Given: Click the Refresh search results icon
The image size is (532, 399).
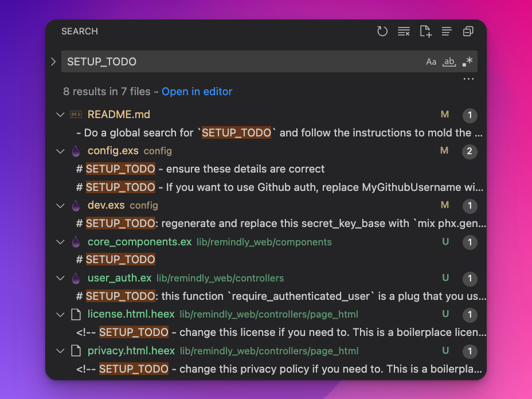Looking at the screenshot, I should pyautogui.click(x=382, y=32).
